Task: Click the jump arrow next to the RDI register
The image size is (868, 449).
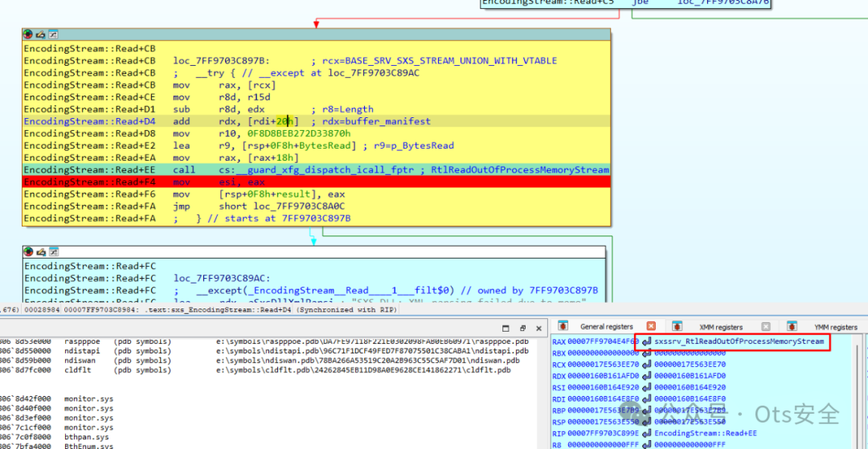Action: click(646, 398)
